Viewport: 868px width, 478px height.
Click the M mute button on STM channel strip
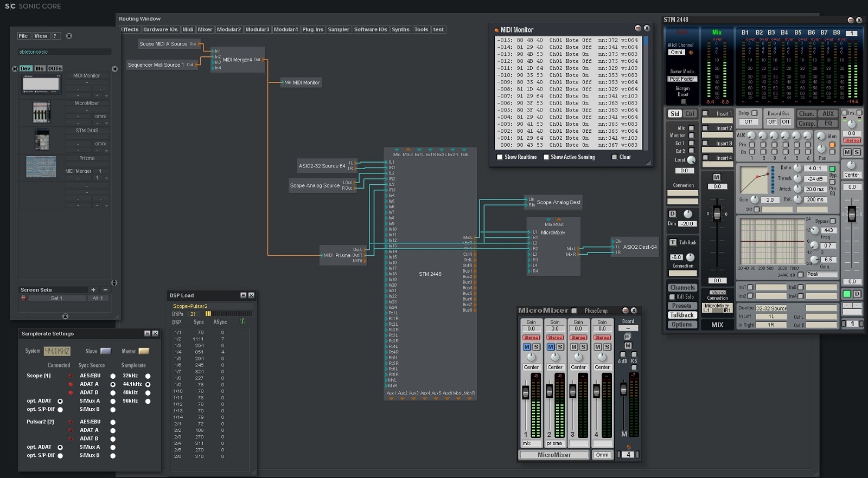[847, 152]
